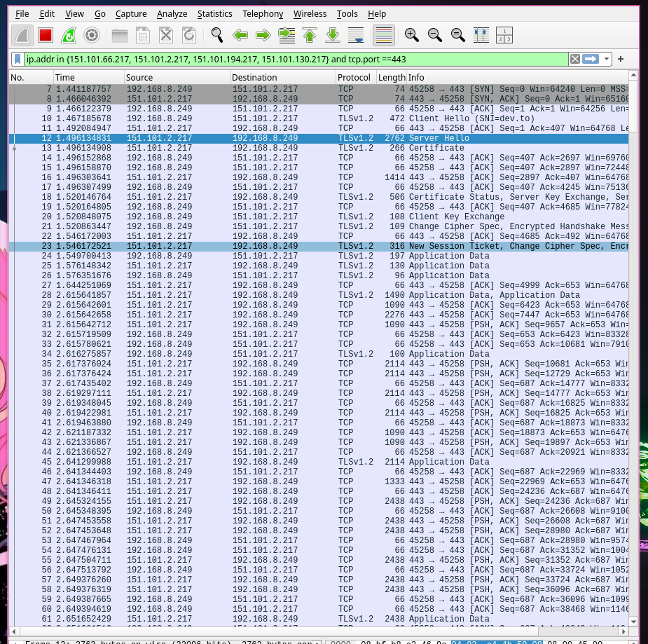The image size is (648, 644).
Task: Sort by the Destination column header
Action: click(283, 77)
